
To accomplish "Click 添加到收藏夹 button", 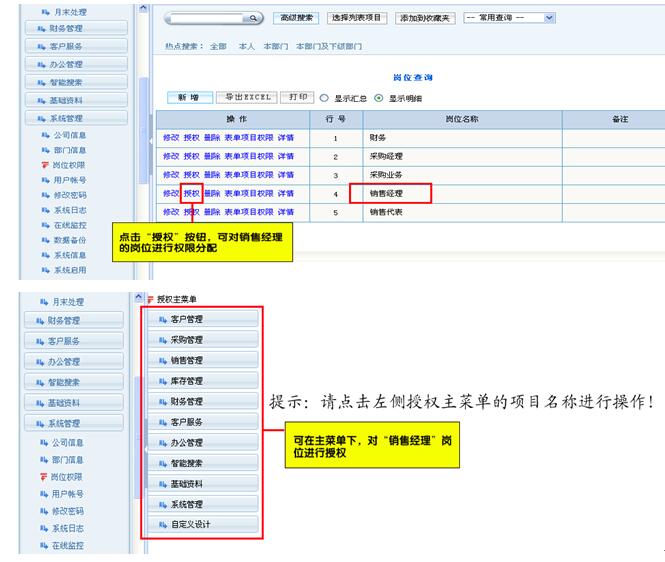I will click(426, 18).
